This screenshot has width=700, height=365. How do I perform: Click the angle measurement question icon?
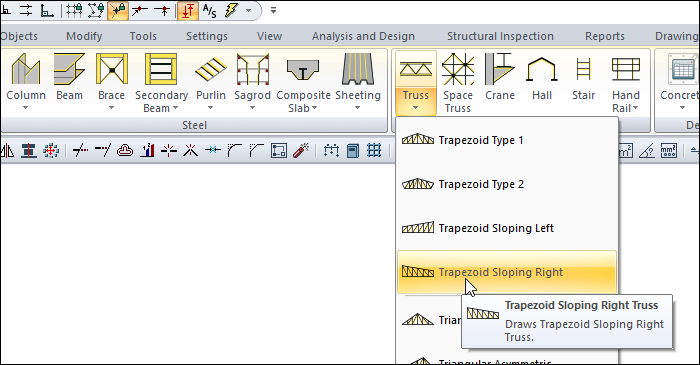point(647,151)
